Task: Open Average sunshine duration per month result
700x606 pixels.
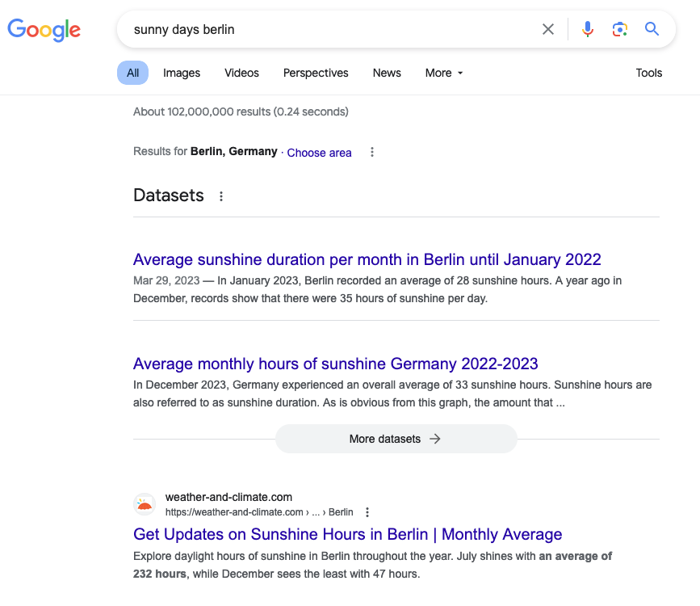Action: coord(367,259)
